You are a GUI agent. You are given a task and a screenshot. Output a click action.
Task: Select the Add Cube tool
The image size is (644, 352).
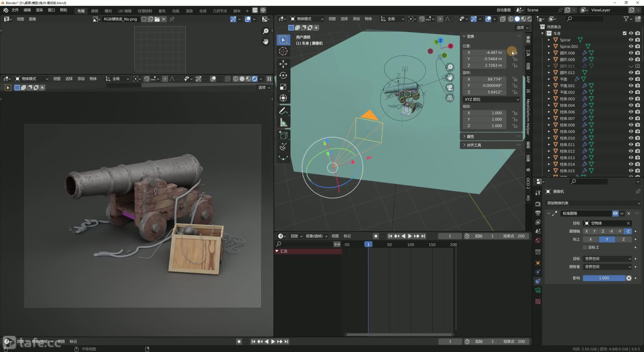(x=283, y=135)
